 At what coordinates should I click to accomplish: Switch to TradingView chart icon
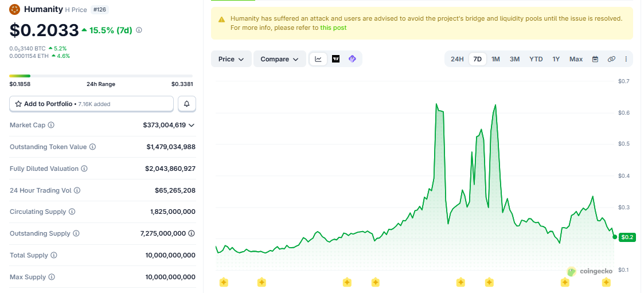(x=335, y=59)
